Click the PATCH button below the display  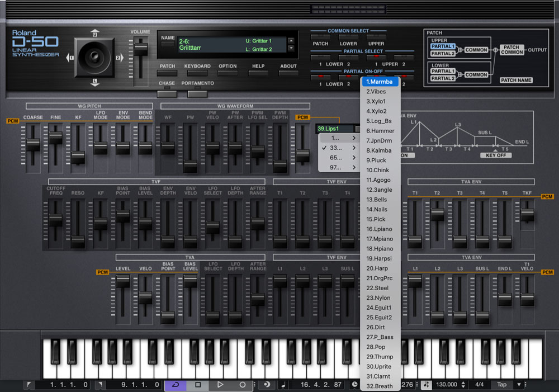[167, 73]
